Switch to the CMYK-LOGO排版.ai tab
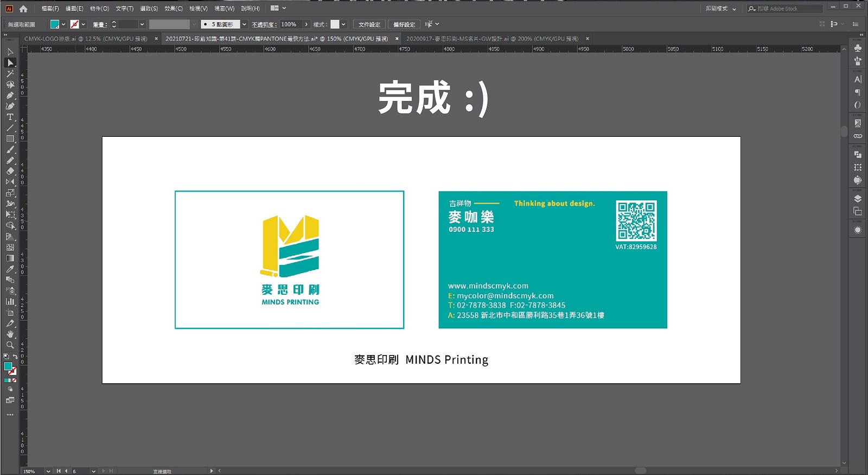This screenshot has width=868, height=475. click(x=86, y=39)
